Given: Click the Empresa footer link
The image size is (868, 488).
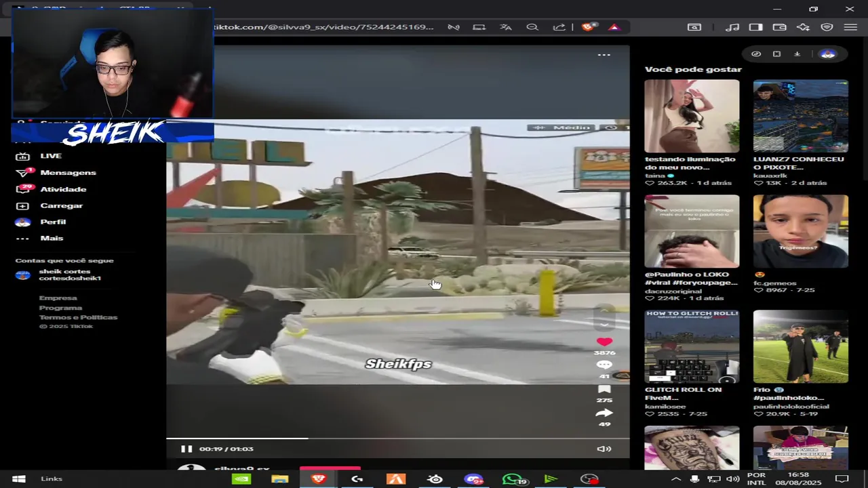Looking at the screenshot, I should coord(58,298).
